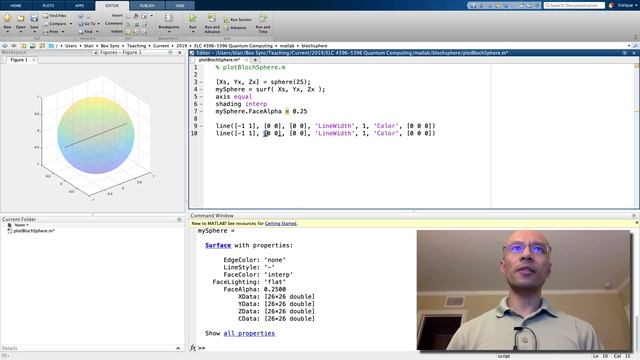
Task: Set a breakpoint on line 7
Action: point(201,111)
